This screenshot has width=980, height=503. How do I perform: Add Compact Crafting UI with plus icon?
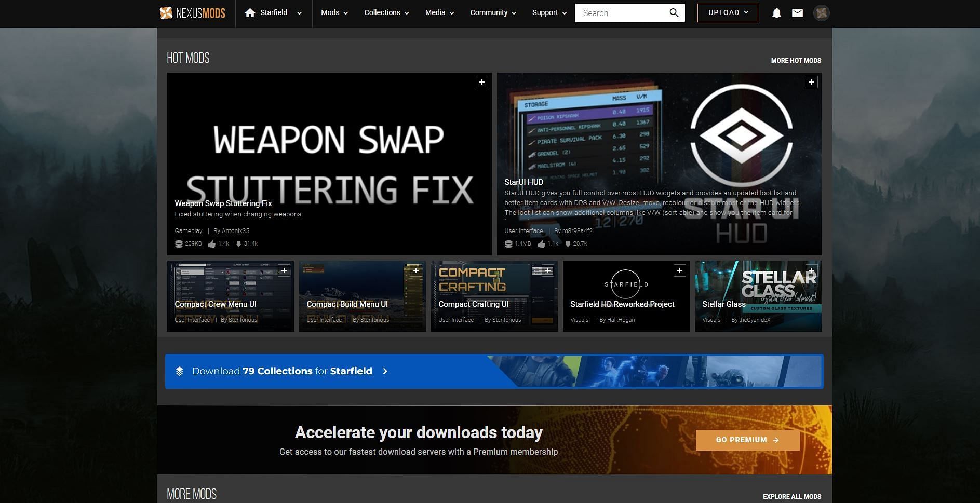point(548,270)
